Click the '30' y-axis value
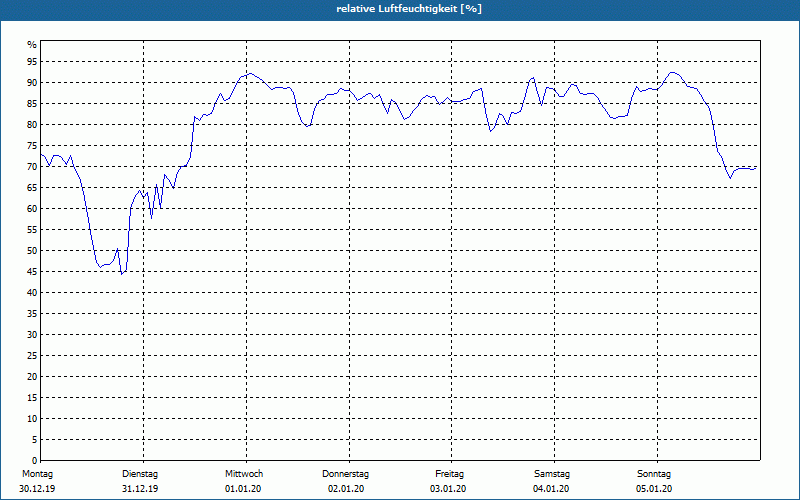The height and width of the screenshot is (500, 800). click(x=32, y=335)
